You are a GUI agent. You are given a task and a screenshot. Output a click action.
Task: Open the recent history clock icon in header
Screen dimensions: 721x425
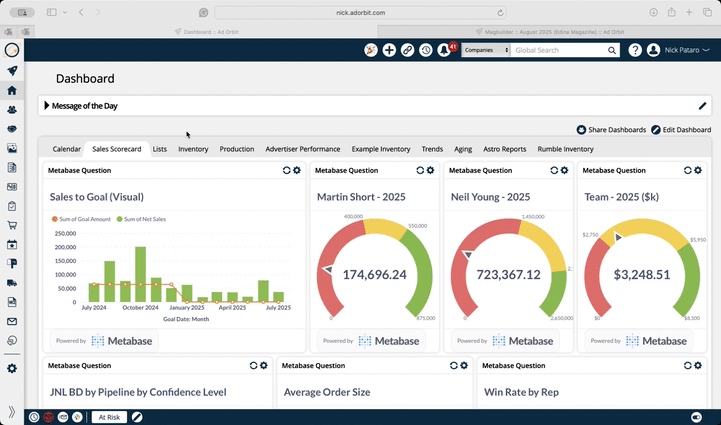point(426,50)
